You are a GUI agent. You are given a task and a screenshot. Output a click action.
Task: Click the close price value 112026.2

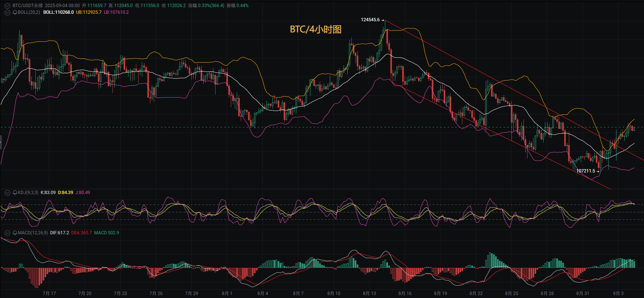pyautogui.click(x=176, y=6)
